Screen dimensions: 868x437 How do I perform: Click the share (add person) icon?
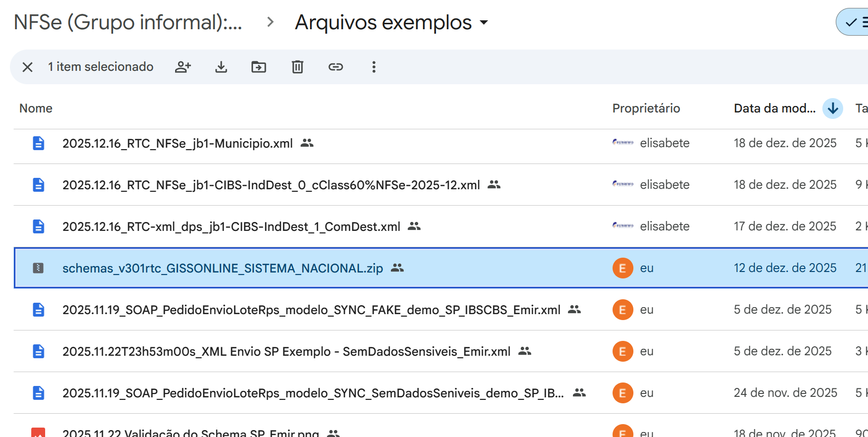(x=183, y=67)
